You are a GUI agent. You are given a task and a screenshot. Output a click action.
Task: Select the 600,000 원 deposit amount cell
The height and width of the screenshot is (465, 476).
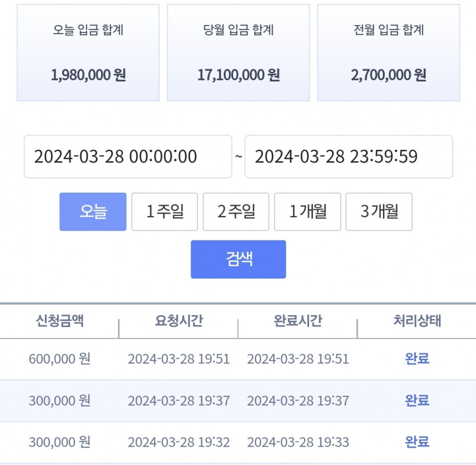click(59, 359)
